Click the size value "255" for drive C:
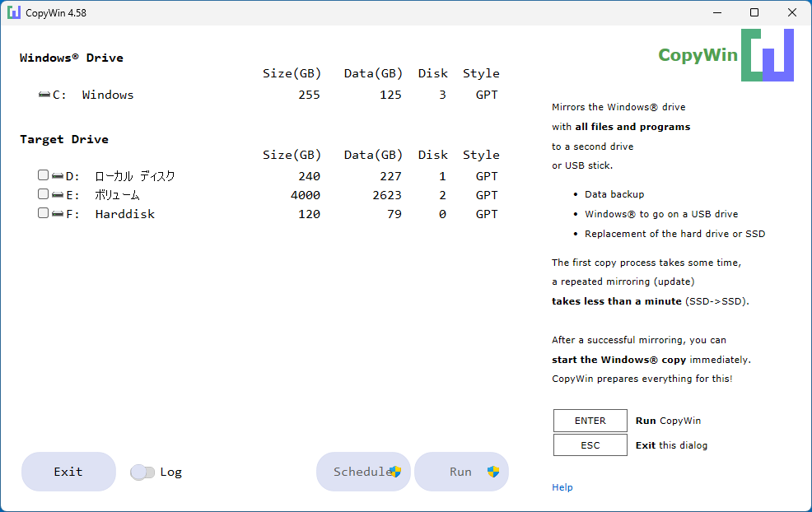812x512 pixels. (309, 95)
